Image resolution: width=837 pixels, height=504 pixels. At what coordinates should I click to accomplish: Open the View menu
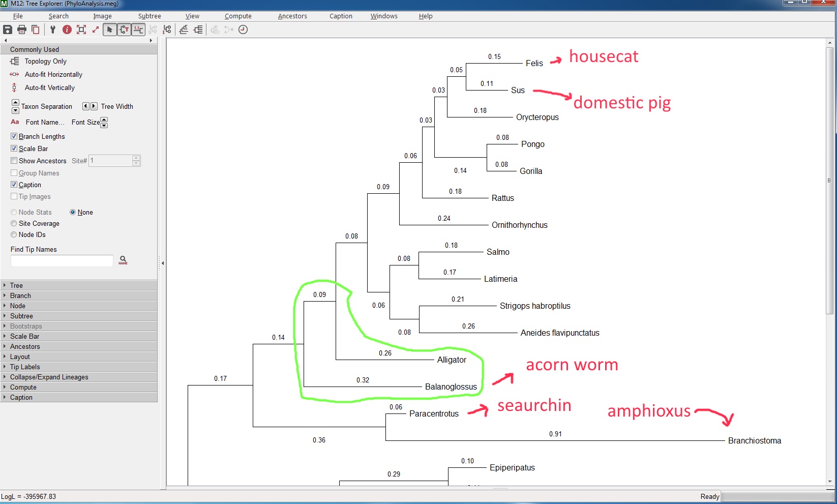pyautogui.click(x=192, y=16)
